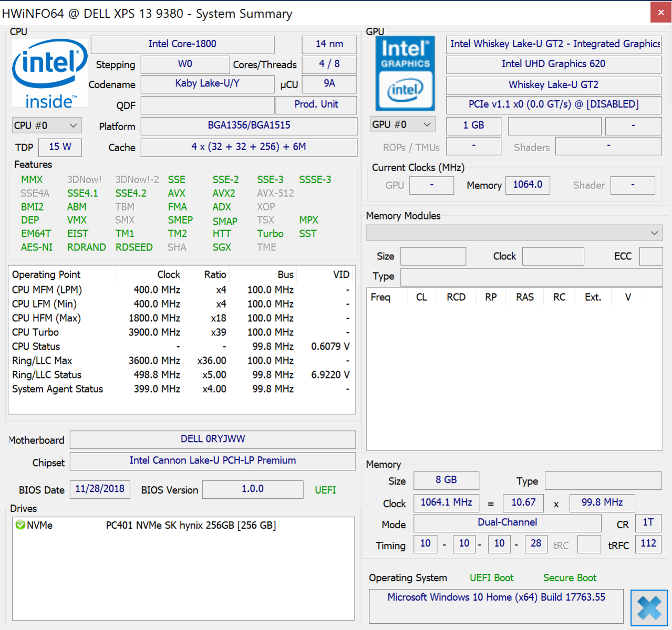Image resolution: width=672 pixels, height=630 pixels.
Task: Open the GPU #0 selector dropdown
Action: (402, 124)
